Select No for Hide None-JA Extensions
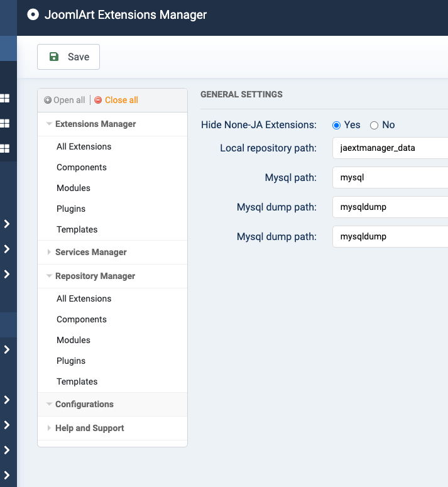Screen dimensions: 448x487 pyautogui.click(x=374, y=125)
